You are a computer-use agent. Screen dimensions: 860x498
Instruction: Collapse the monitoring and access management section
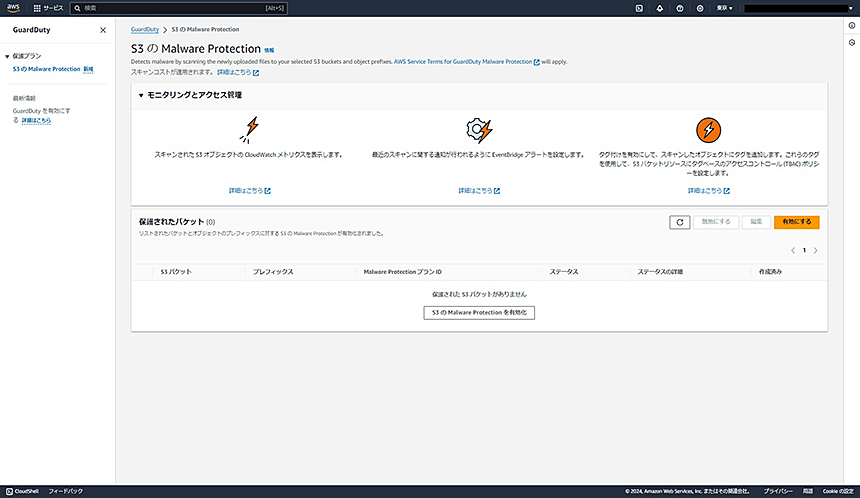[x=141, y=95]
